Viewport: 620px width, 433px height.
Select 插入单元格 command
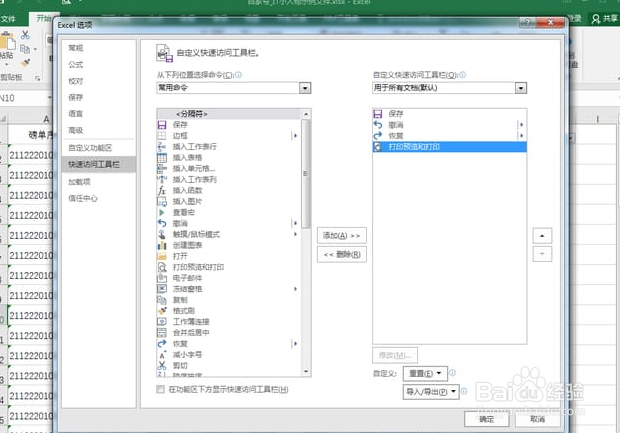tap(229, 168)
